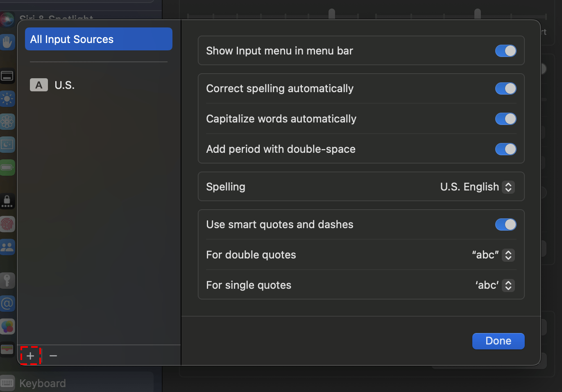
Task: Click the minus button to remove input source
Action: [x=53, y=356]
